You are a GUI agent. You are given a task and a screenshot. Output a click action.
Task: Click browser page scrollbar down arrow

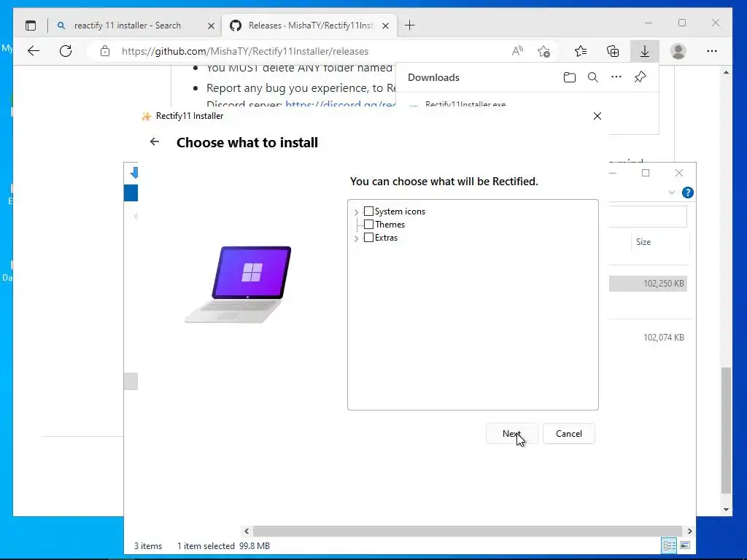pos(726,510)
